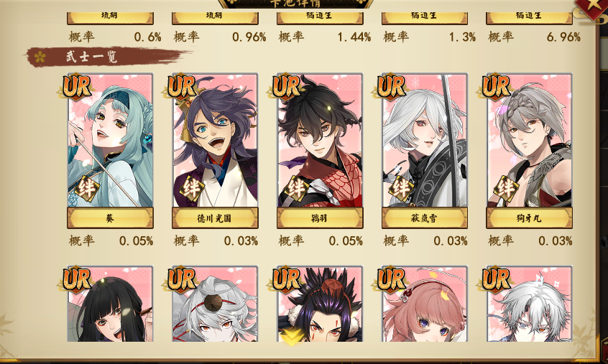
Task: Click the UR rarity badge on 葵 card
Action: [x=76, y=86]
